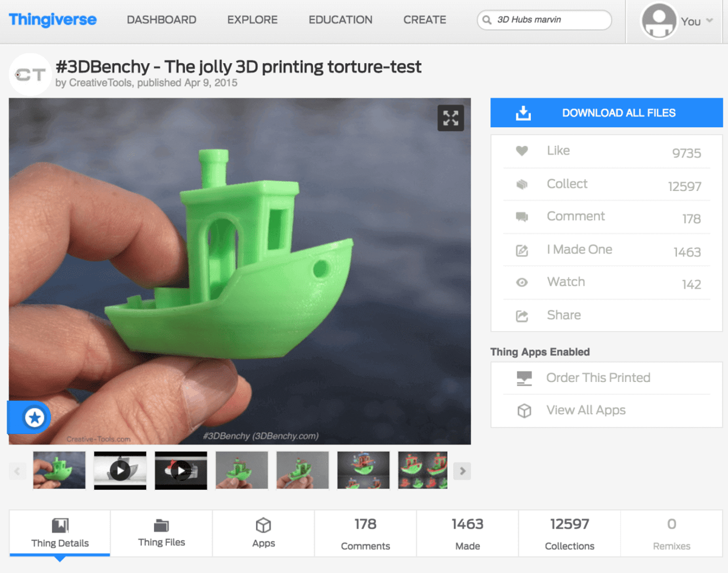728x573 pixels.
Task: Select the sixth thumbnail with multicolor boats
Action: (363, 470)
